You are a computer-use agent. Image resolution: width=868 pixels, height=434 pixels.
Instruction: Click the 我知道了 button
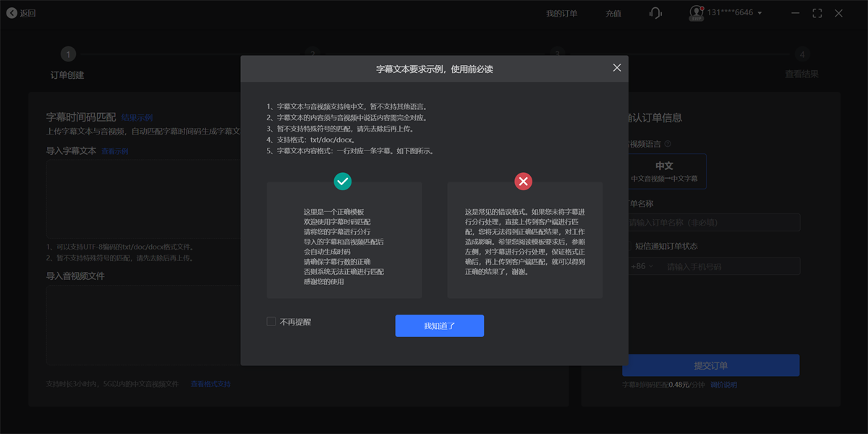[439, 325]
